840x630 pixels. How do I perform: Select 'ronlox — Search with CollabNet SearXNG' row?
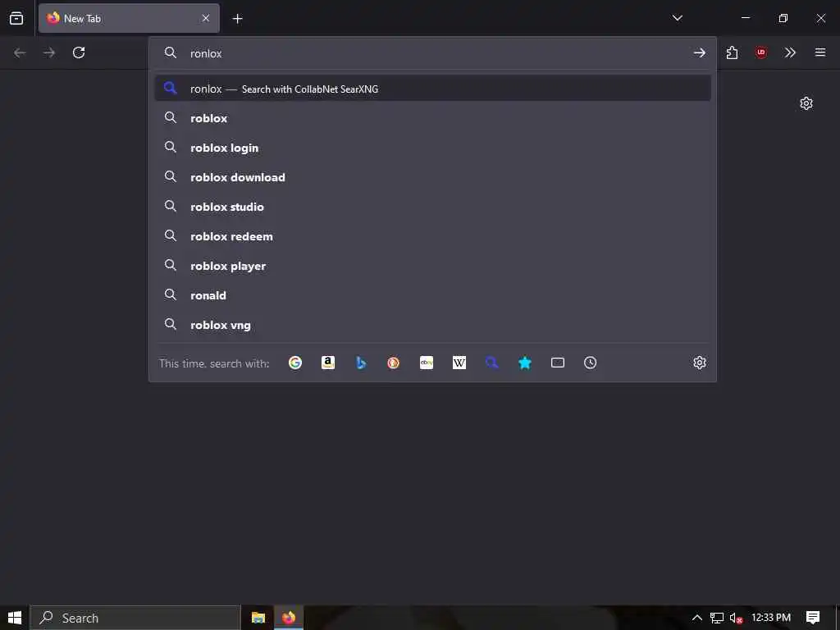point(433,89)
